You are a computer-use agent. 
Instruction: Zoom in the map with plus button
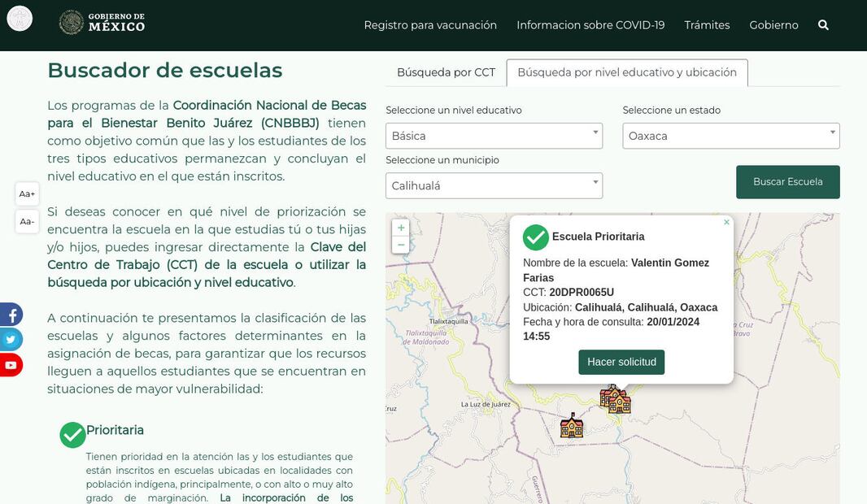click(x=401, y=228)
